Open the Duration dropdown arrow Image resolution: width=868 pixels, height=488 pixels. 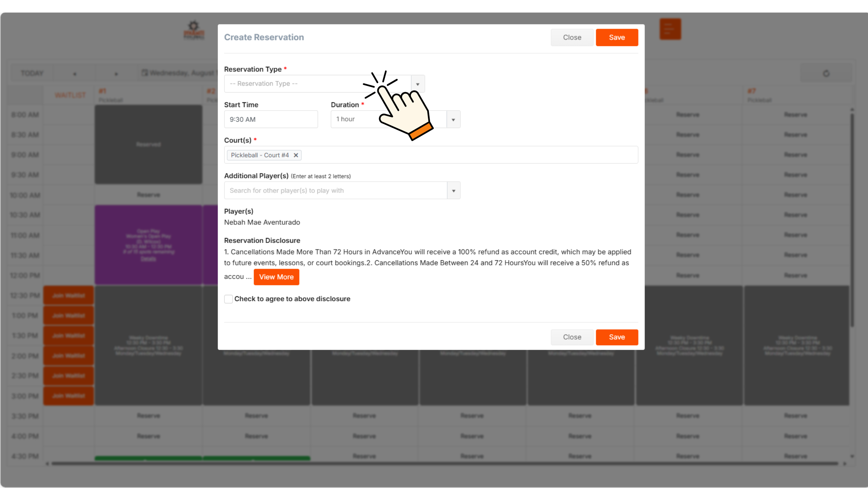(453, 120)
